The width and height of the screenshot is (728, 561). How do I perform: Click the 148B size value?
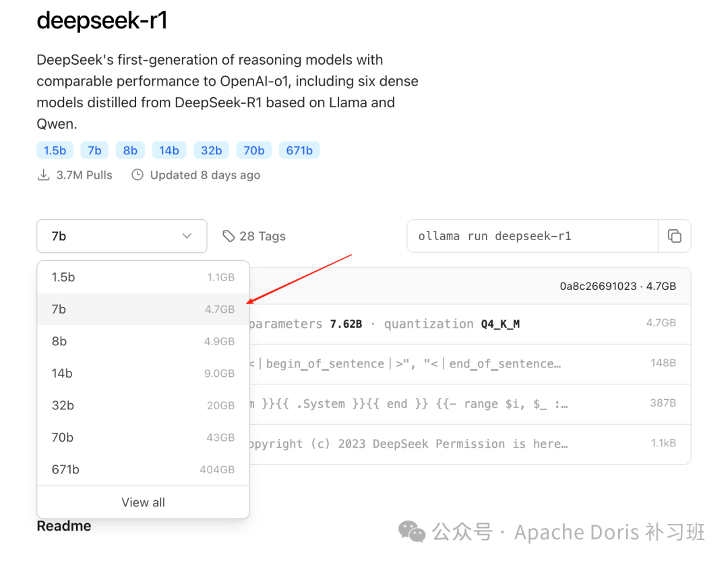(663, 363)
